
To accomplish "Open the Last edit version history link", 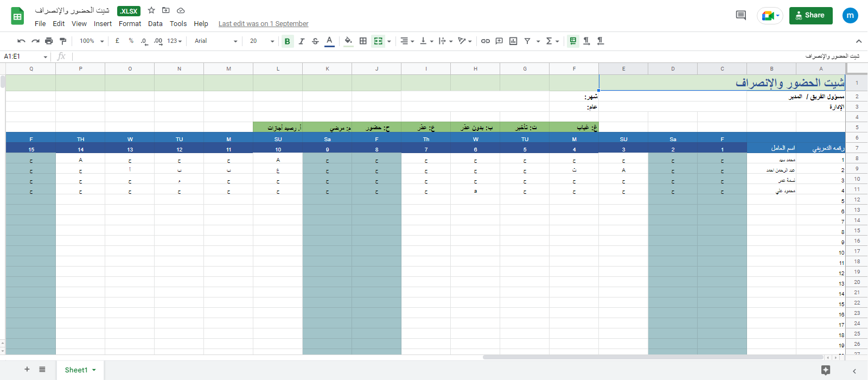I will (263, 23).
